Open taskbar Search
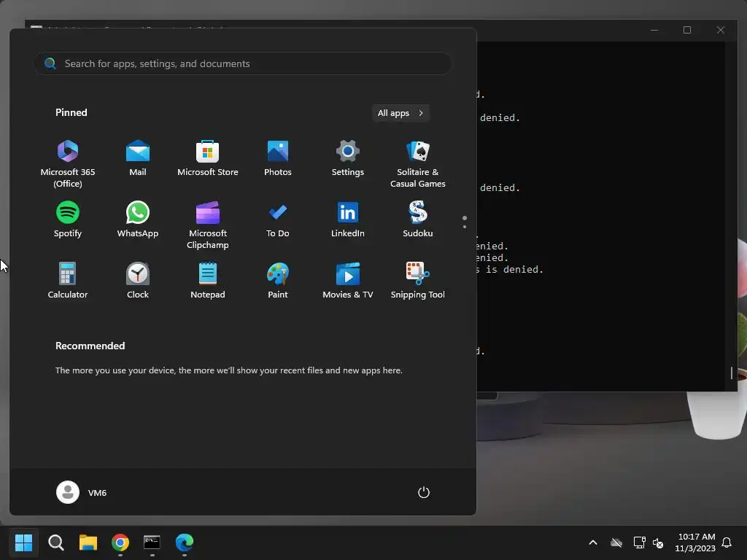The width and height of the screenshot is (747, 560). (56, 542)
